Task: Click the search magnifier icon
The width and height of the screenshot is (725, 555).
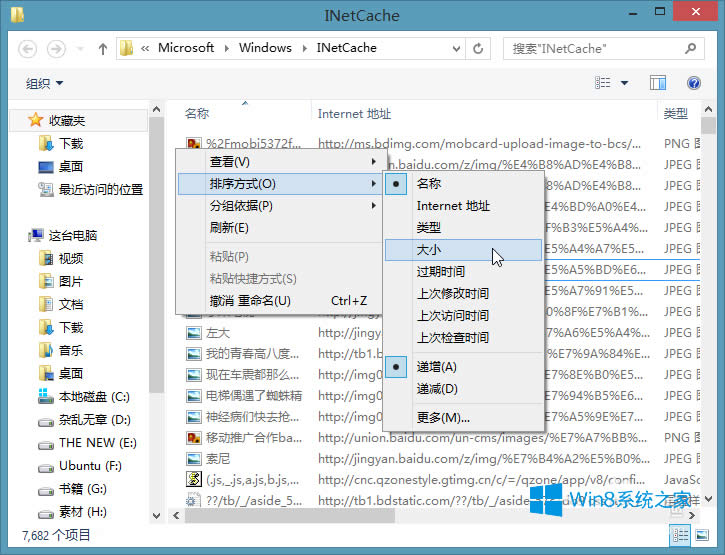Action: point(690,48)
